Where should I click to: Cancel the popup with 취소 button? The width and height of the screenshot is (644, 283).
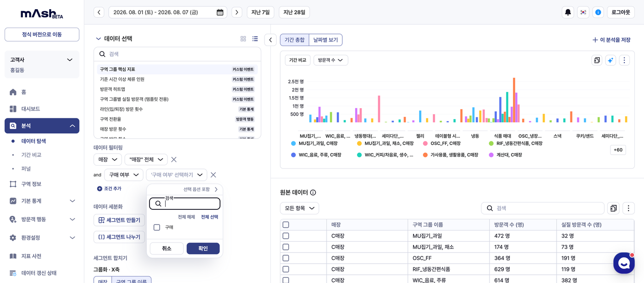click(167, 248)
